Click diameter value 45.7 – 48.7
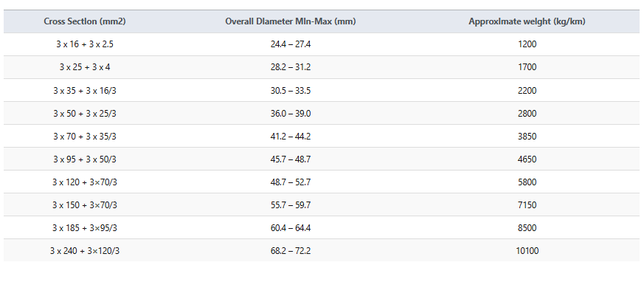 291,159
